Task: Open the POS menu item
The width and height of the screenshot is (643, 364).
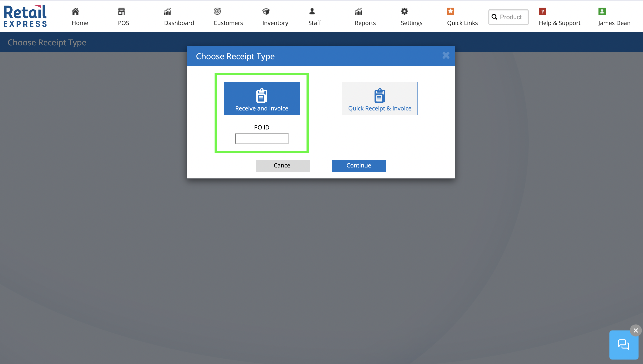Action: coord(123,23)
